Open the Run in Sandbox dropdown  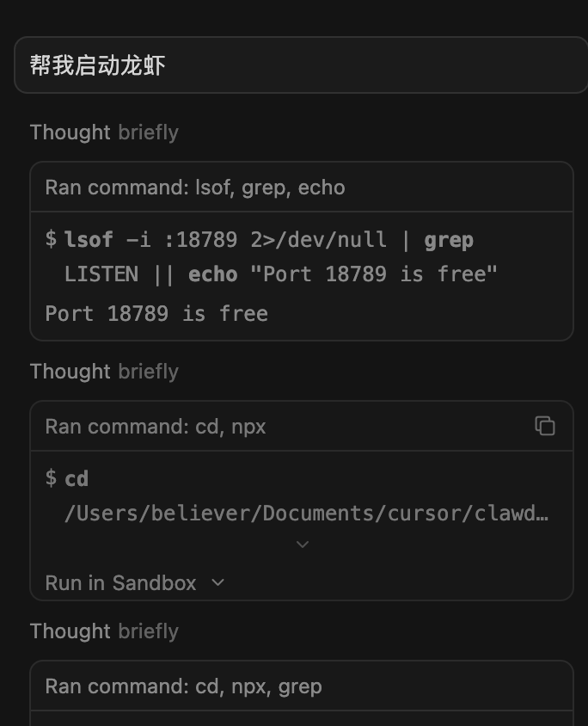(136, 583)
